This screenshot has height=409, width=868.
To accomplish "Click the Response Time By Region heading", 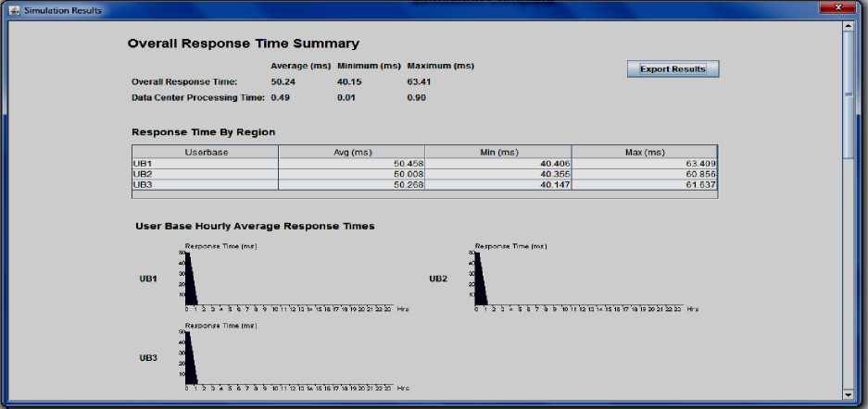I will click(x=203, y=132).
